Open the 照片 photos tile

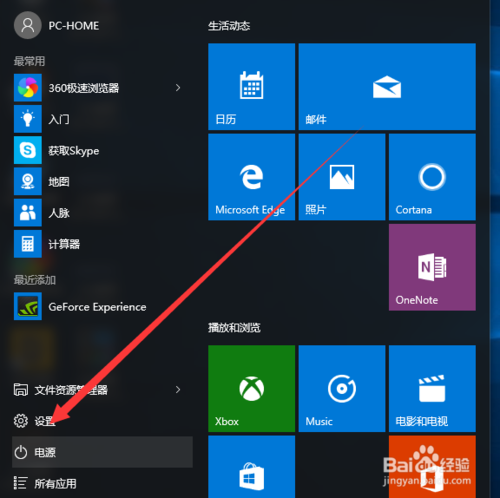point(342,177)
